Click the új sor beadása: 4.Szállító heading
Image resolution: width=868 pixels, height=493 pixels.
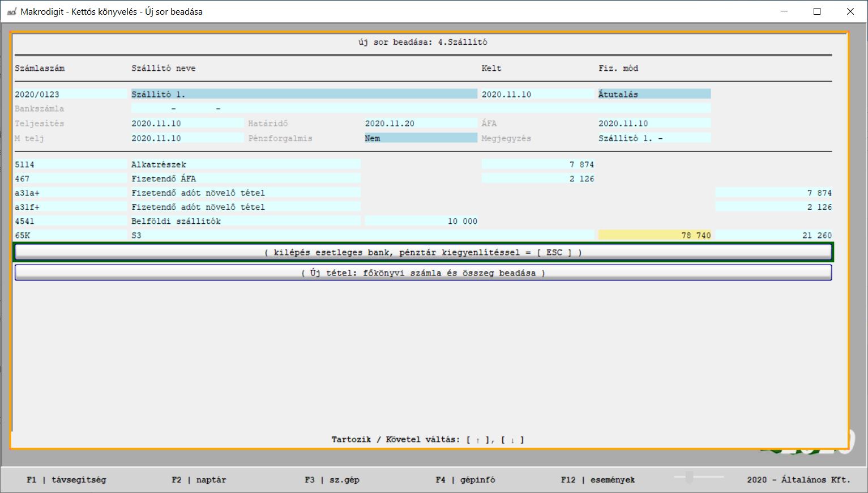click(x=423, y=42)
